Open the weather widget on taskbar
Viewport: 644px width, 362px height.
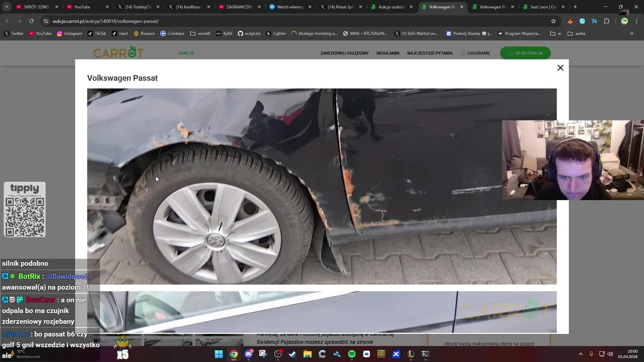coord(23,354)
